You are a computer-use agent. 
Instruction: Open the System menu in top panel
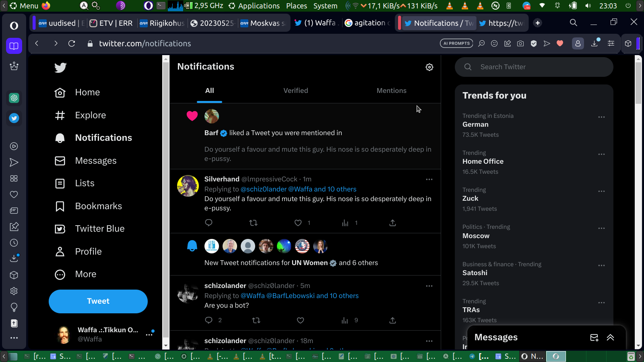pyautogui.click(x=325, y=6)
